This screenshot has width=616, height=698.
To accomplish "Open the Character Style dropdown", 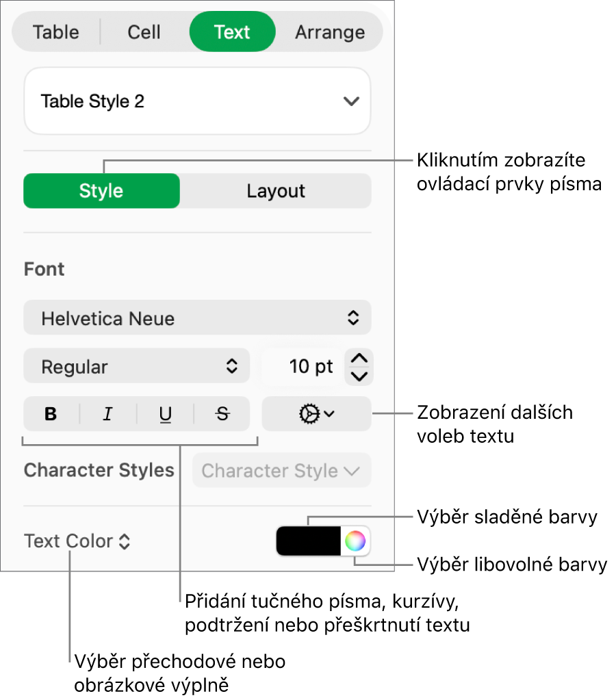I will [x=281, y=471].
